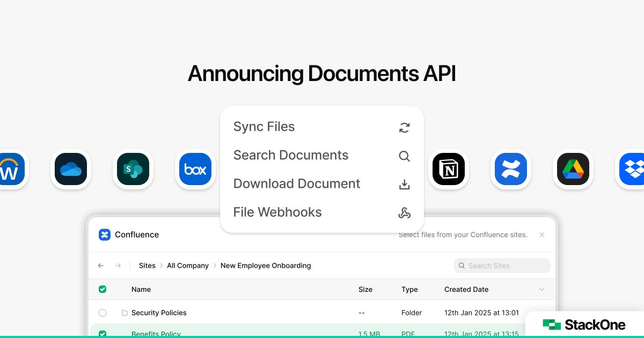Select Sync Files menu entry
644x338 pixels.
[x=322, y=127]
